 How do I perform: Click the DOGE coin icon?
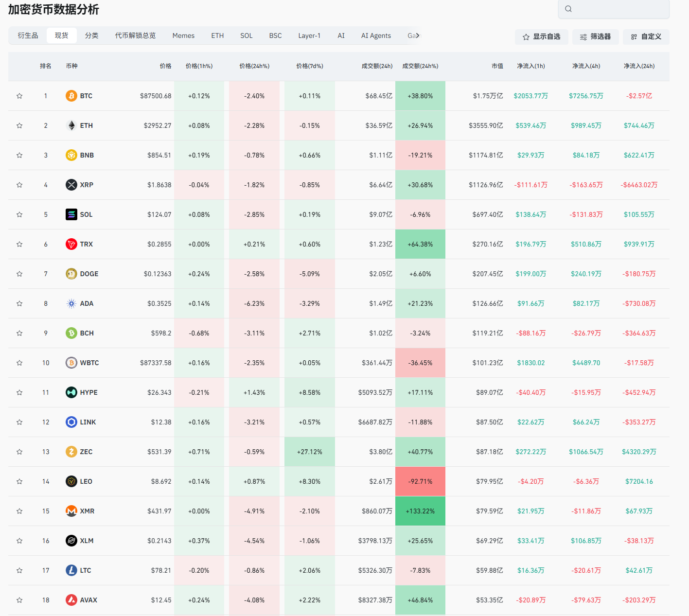pyautogui.click(x=71, y=274)
